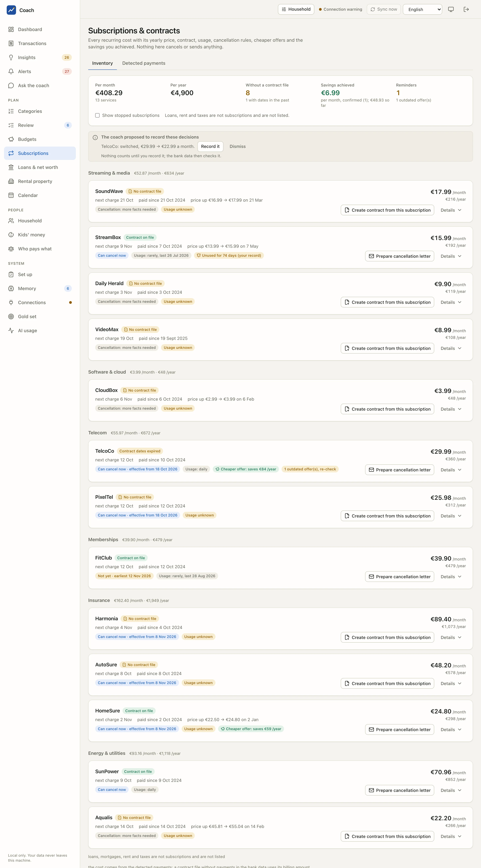Prepare cancellation letter for HomeSure
The width and height of the screenshot is (481, 868).
[399, 729]
